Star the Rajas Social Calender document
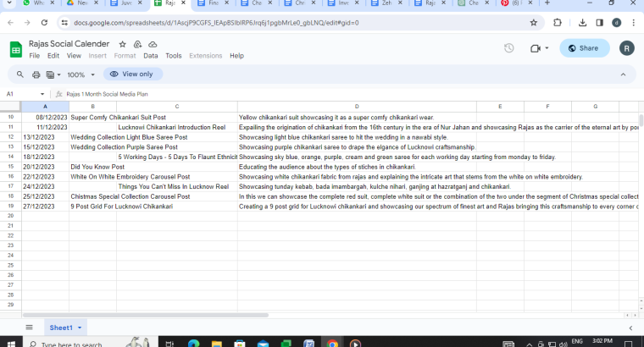Viewport: 644px width, 347px height. point(123,43)
